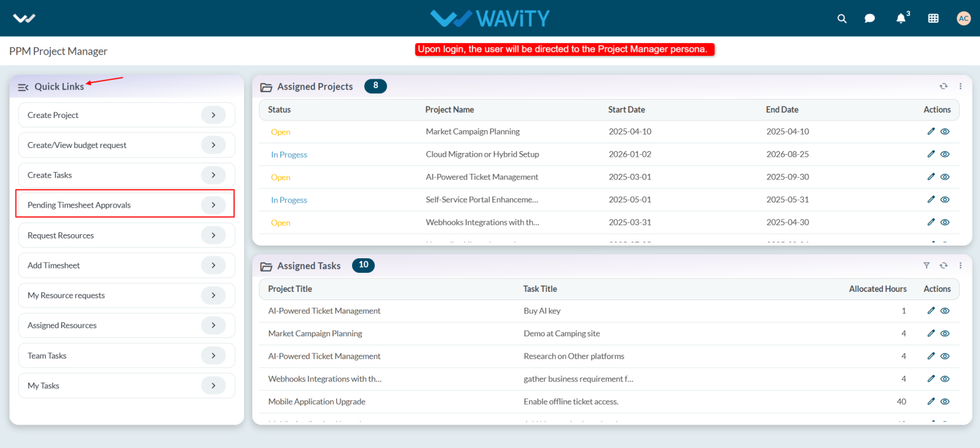This screenshot has height=448, width=980.
Task: Select Assigned Resources quick link
Action: point(127,326)
